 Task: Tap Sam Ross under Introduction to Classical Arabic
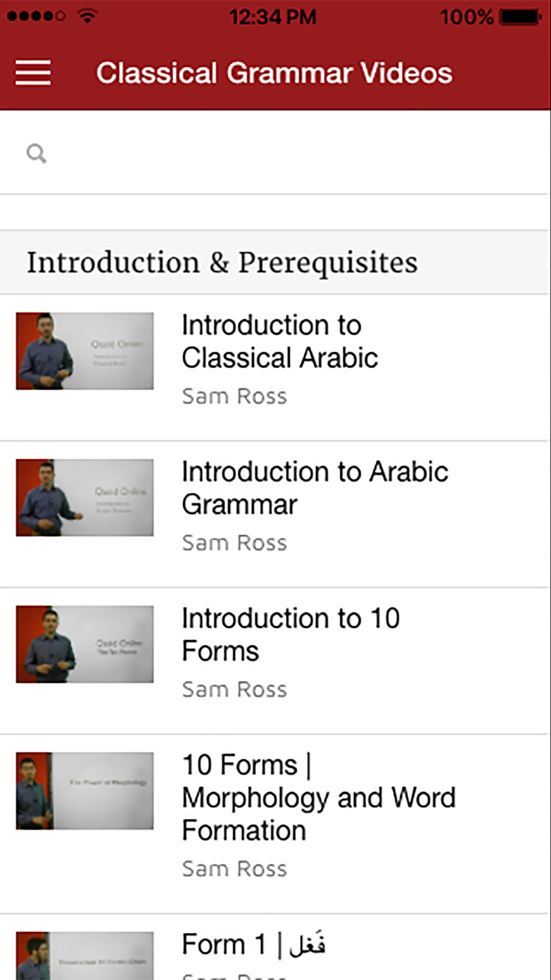(x=235, y=396)
